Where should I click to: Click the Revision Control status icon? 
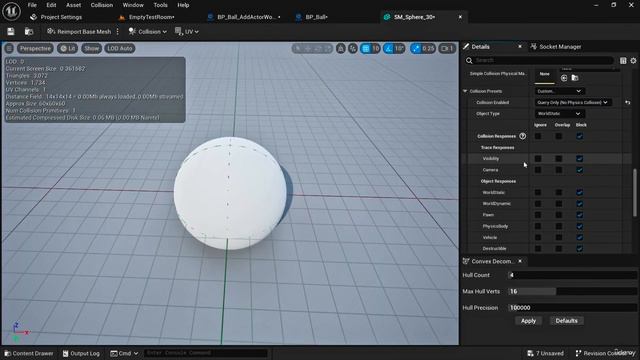tap(578, 353)
